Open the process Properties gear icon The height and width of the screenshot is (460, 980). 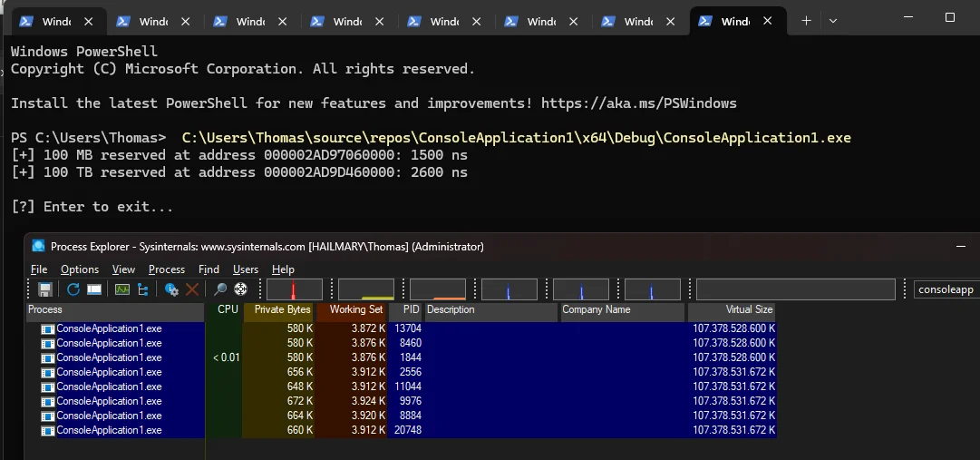click(172, 289)
